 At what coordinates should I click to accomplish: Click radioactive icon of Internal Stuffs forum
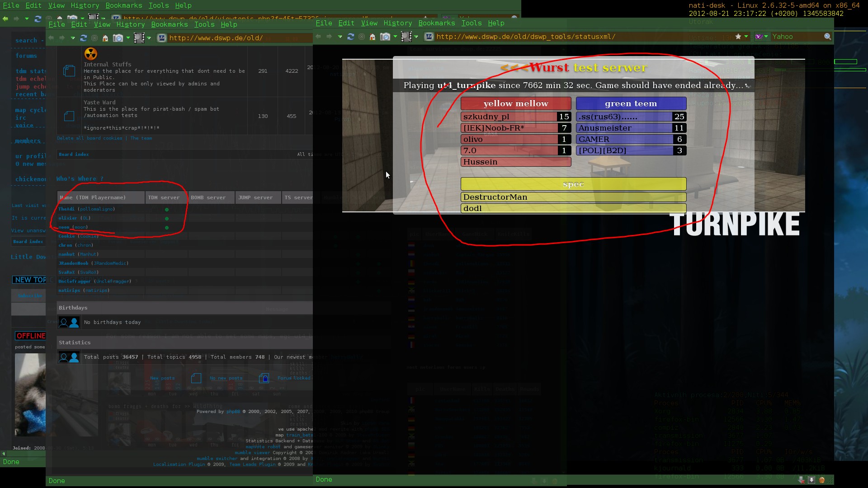point(90,54)
